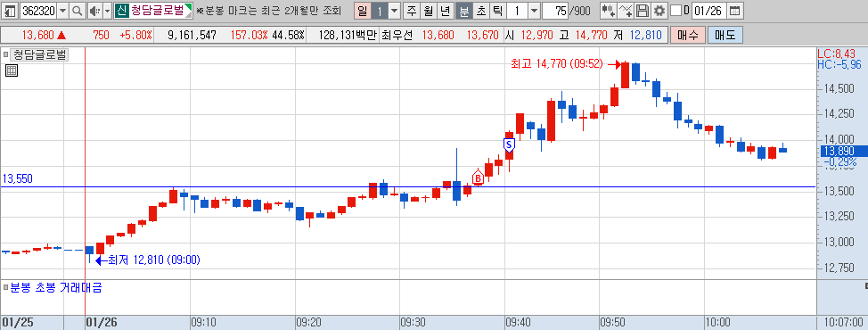This screenshot has width=868, height=330.
Task: Click the candle count field showing 75
Action: [x=556, y=11]
